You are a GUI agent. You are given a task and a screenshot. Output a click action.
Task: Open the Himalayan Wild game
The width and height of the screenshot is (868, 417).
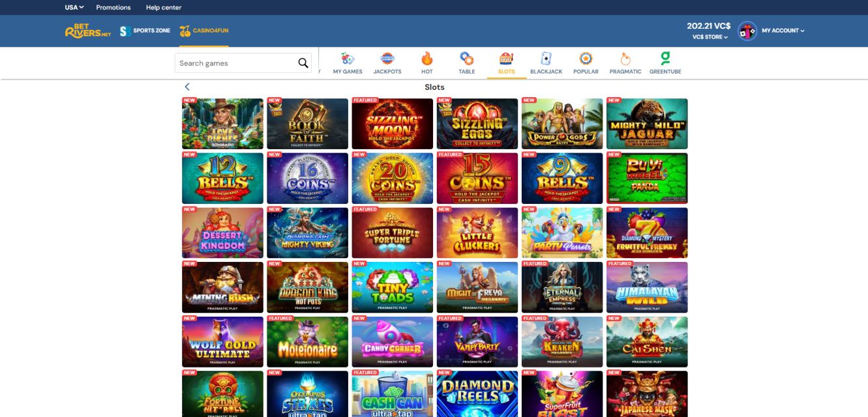click(x=647, y=287)
